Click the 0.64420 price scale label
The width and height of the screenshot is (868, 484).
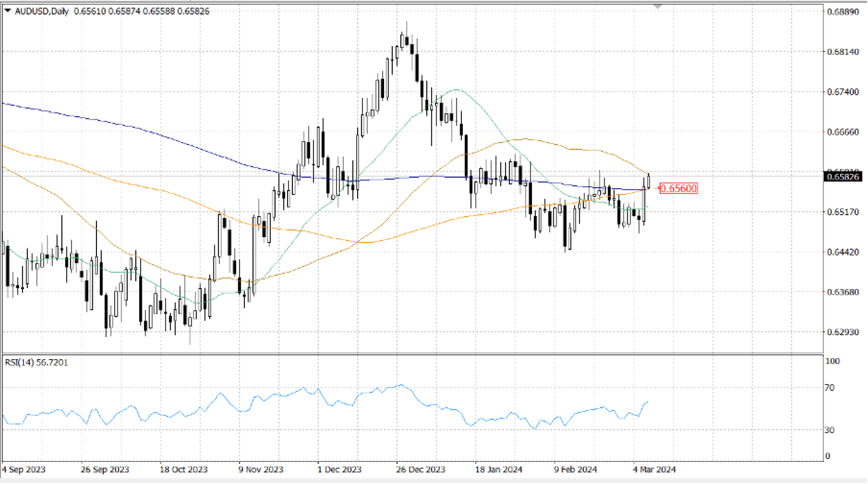point(842,252)
